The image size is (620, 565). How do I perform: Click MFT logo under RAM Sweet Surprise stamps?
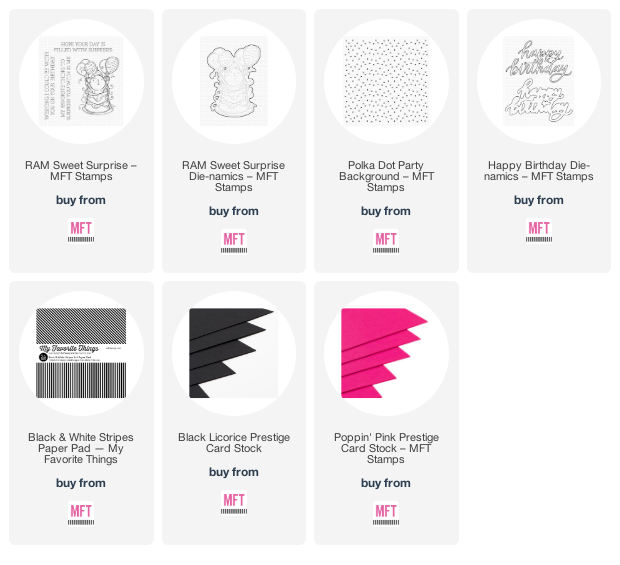tap(81, 231)
